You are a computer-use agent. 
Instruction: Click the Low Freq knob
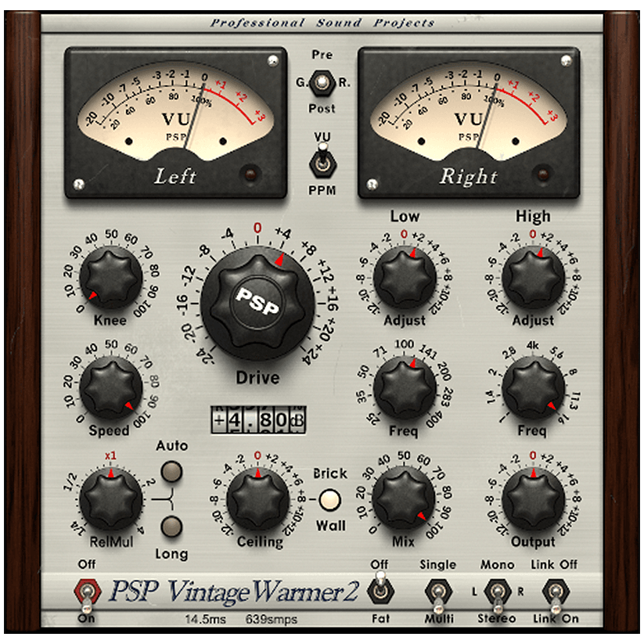point(405,387)
